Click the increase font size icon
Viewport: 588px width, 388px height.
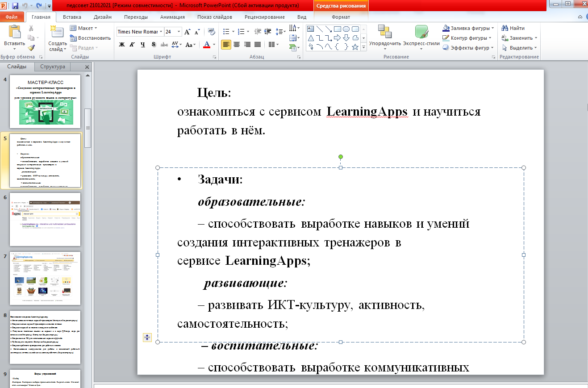click(188, 32)
